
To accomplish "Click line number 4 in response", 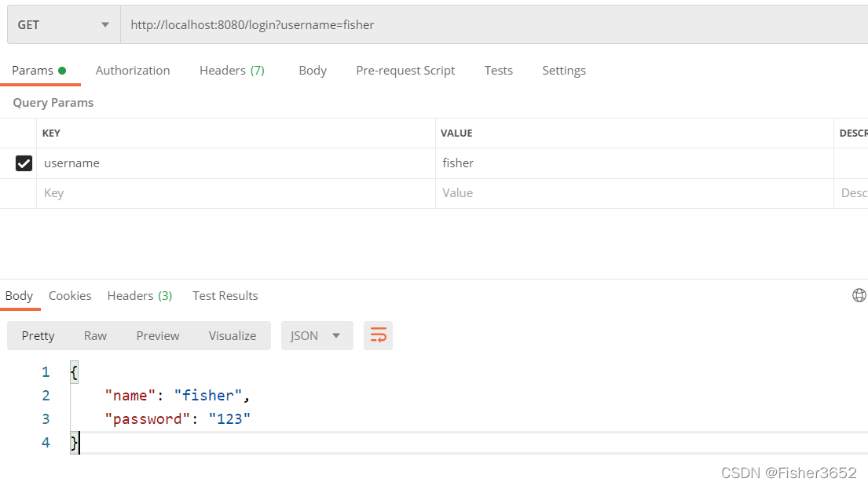I will point(46,443).
